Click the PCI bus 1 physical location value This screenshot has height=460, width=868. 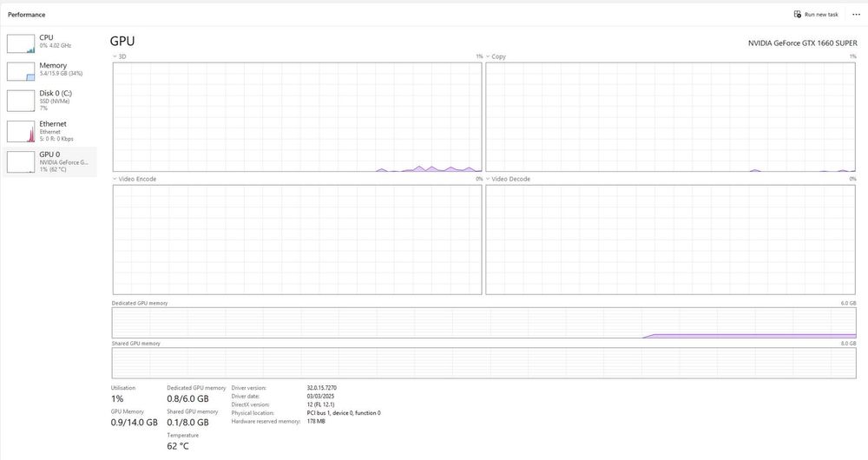pos(344,413)
